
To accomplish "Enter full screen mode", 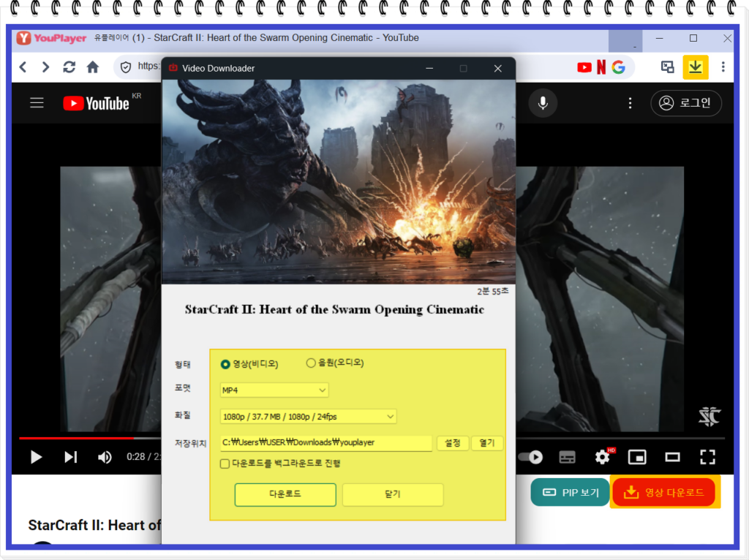I will point(707,458).
